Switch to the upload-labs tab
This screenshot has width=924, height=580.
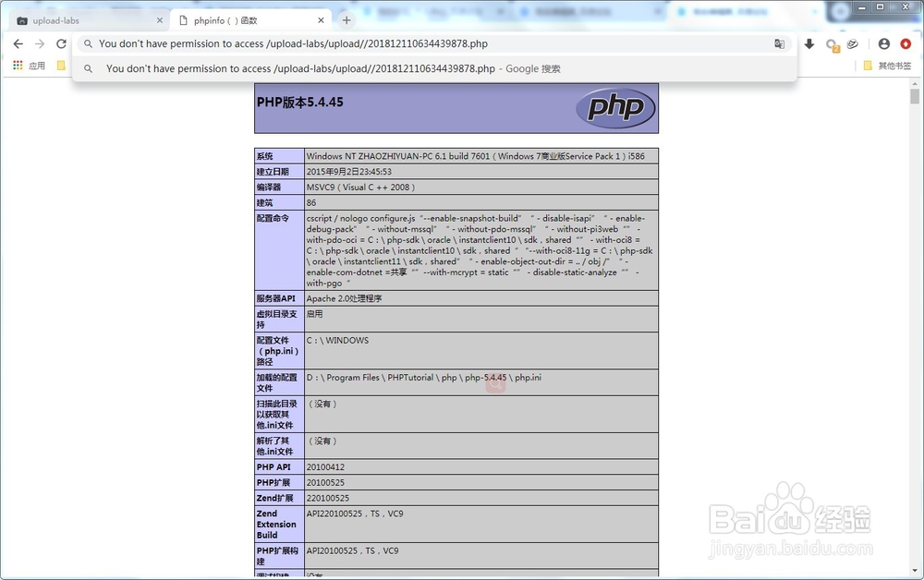(x=89, y=20)
